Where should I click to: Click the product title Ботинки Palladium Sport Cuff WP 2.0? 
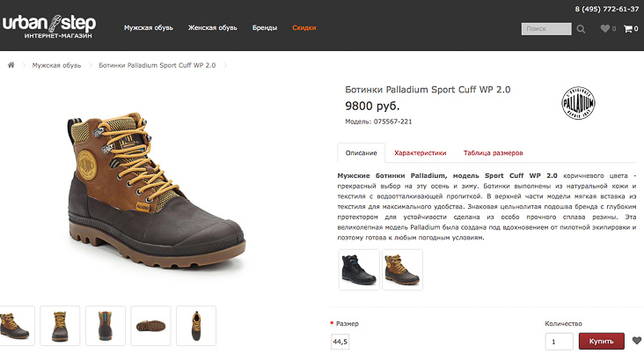click(428, 90)
